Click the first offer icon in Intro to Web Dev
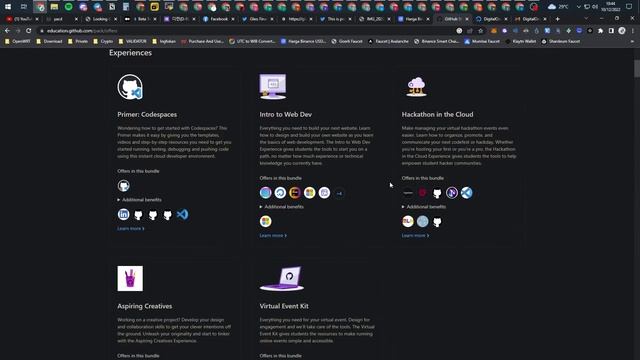The image size is (640, 360). [265, 193]
